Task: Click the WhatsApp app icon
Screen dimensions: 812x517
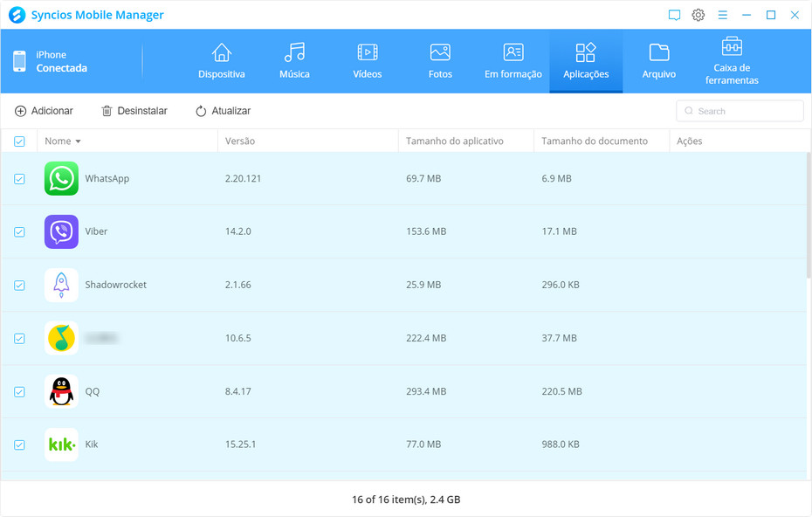Action: pyautogui.click(x=61, y=178)
